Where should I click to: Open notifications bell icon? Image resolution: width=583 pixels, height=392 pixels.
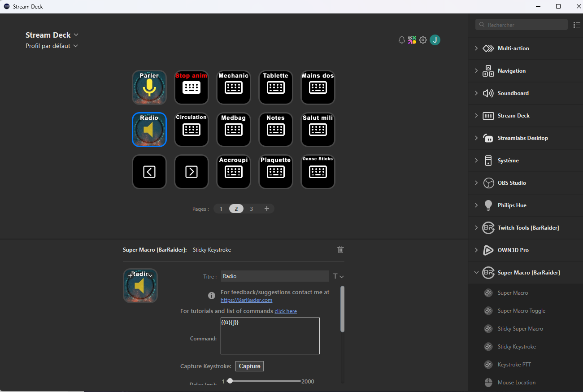402,40
